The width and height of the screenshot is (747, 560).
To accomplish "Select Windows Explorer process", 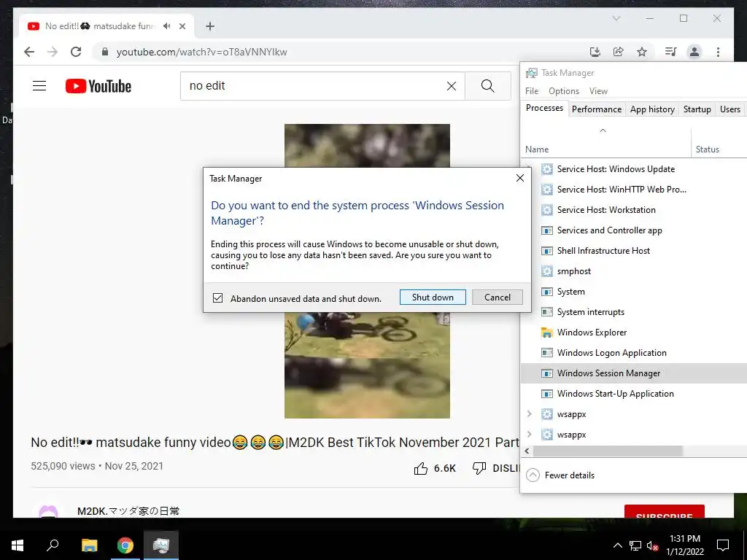I will [x=634, y=332].
